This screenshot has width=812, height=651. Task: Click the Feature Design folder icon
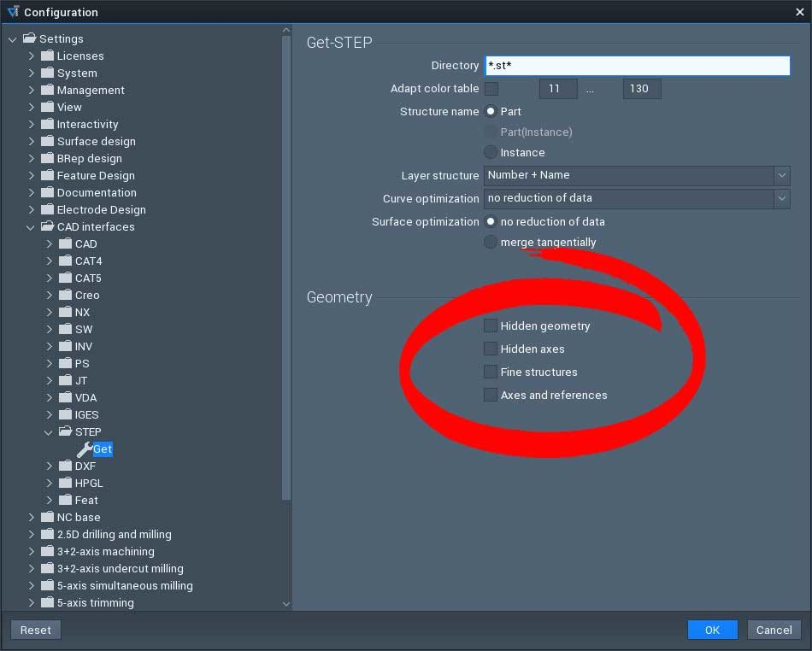(47, 175)
